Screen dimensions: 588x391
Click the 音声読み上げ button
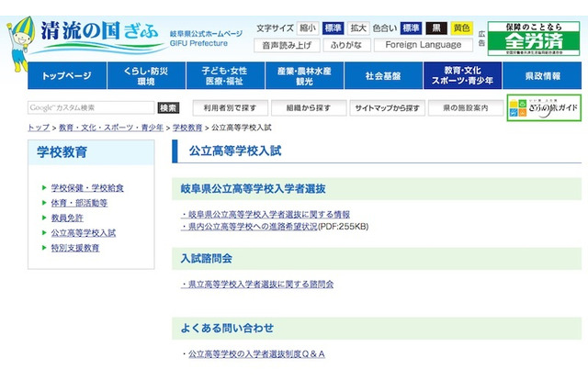pos(287,45)
